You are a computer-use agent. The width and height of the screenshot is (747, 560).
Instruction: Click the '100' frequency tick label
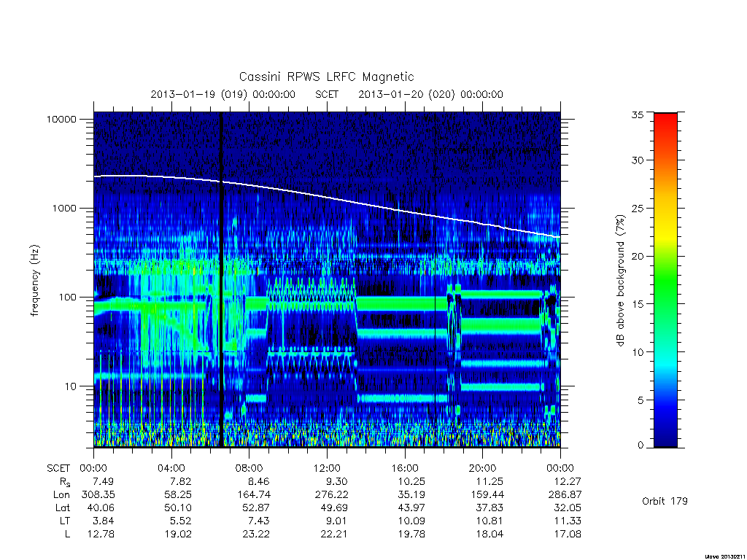[67, 297]
